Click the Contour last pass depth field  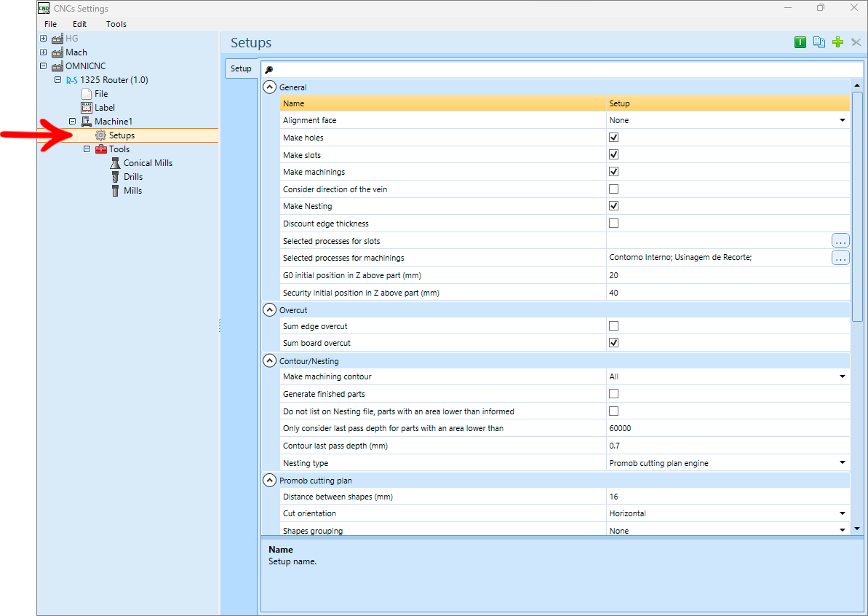click(x=728, y=446)
